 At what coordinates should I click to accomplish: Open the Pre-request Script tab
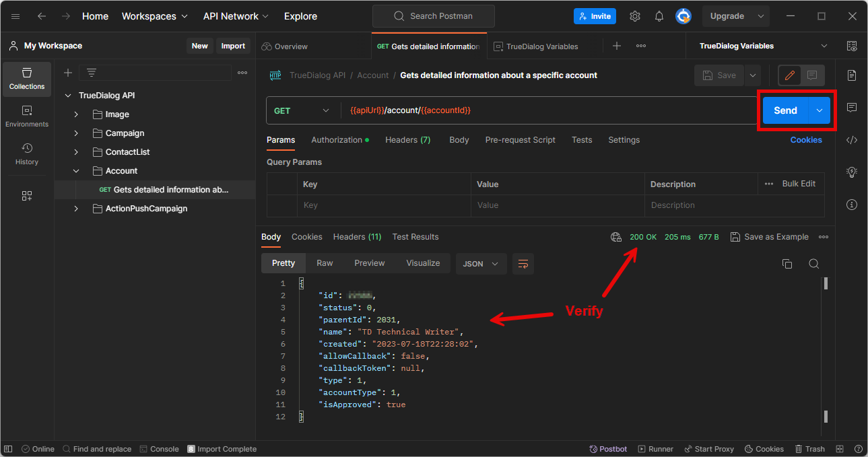521,140
